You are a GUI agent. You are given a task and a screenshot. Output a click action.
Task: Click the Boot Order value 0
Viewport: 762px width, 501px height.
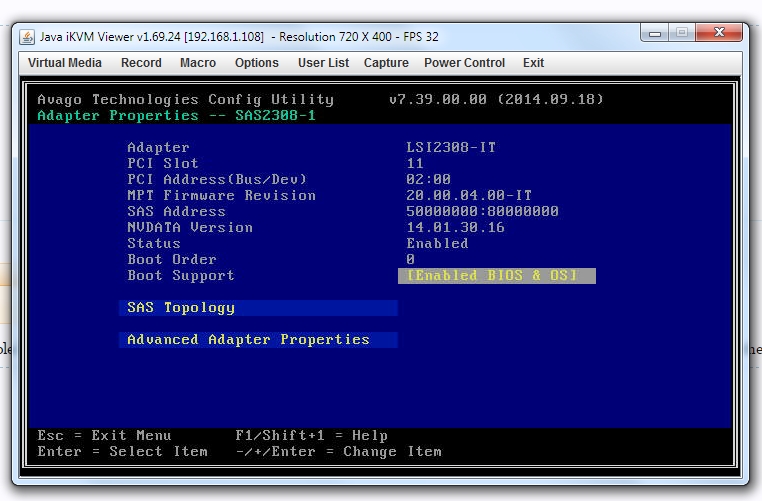coord(411,259)
